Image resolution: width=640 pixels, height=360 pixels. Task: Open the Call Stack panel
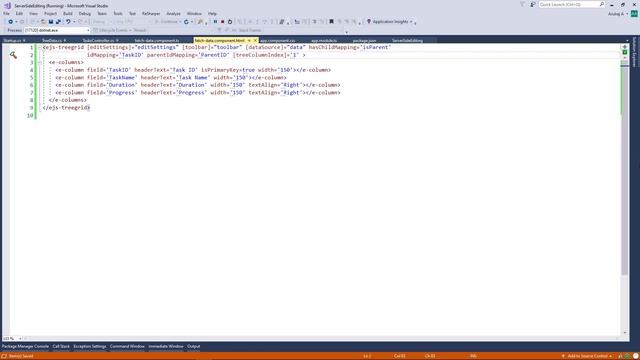coord(61,347)
